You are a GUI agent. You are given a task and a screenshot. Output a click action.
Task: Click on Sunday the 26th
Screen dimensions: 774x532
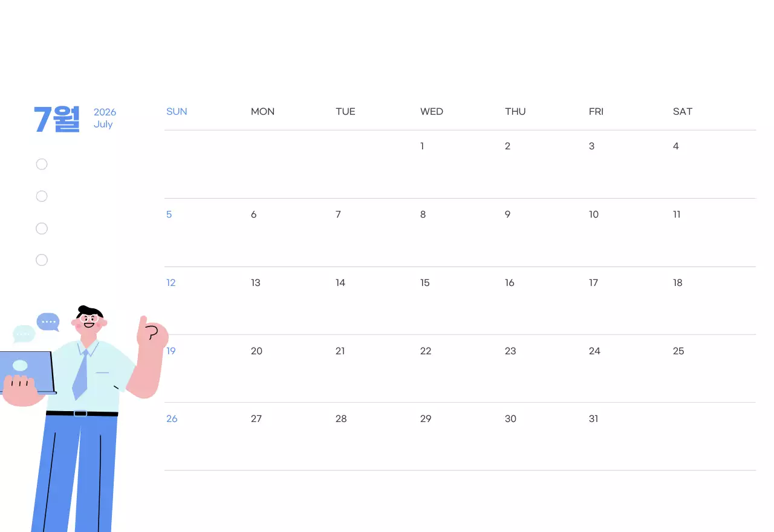coord(172,419)
